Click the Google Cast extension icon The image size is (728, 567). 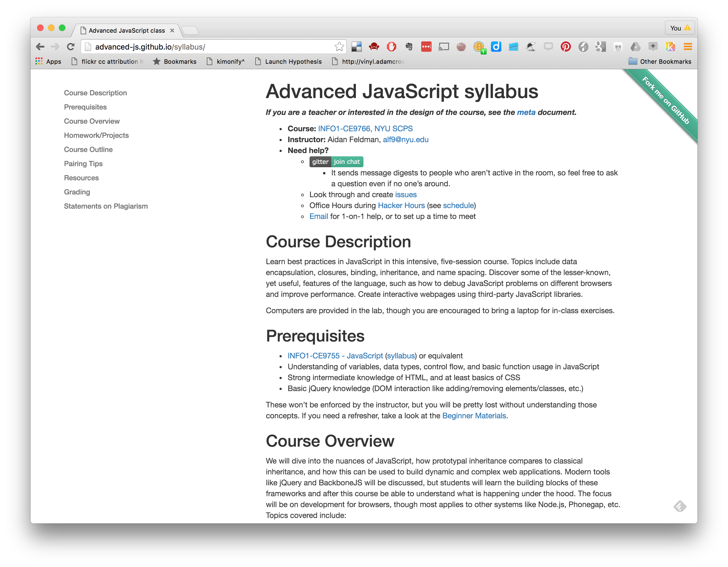pyautogui.click(x=444, y=47)
